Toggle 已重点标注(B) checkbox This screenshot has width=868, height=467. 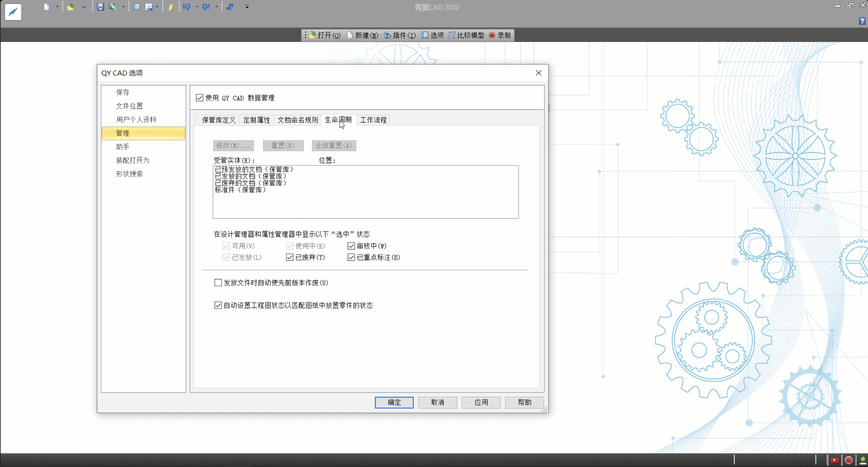pos(351,257)
